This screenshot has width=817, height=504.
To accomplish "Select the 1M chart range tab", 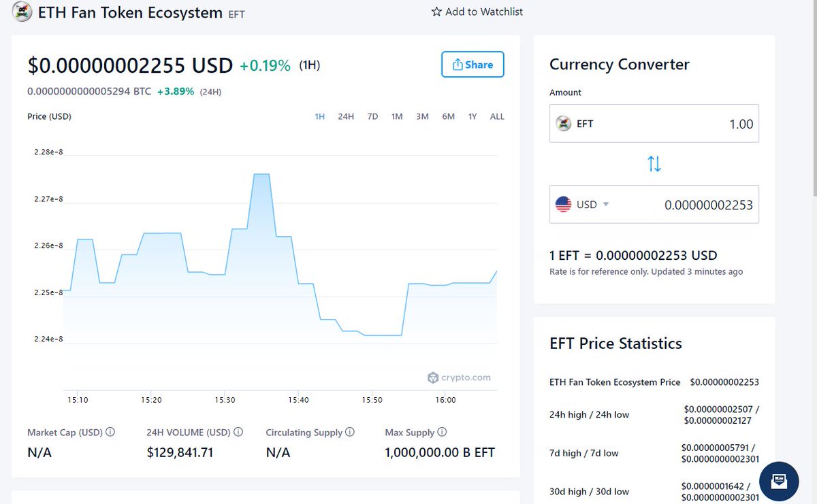I will pyautogui.click(x=397, y=116).
